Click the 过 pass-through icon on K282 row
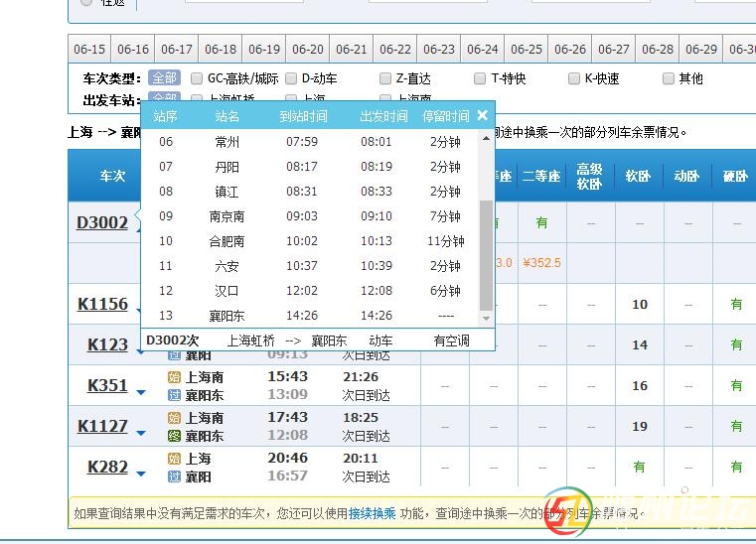The width and height of the screenshot is (756, 544). [174, 476]
